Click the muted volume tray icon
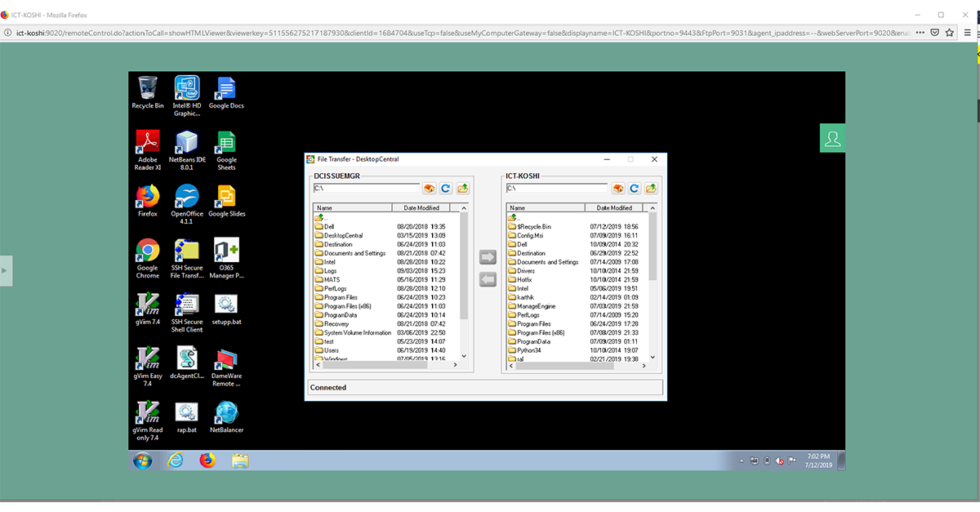 coord(778,461)
